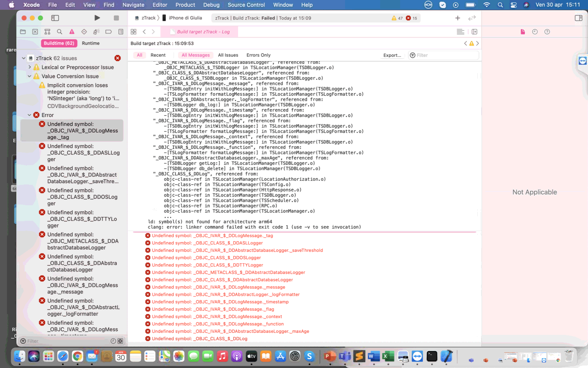Show the History inspector clock icon

pos(535,31)
